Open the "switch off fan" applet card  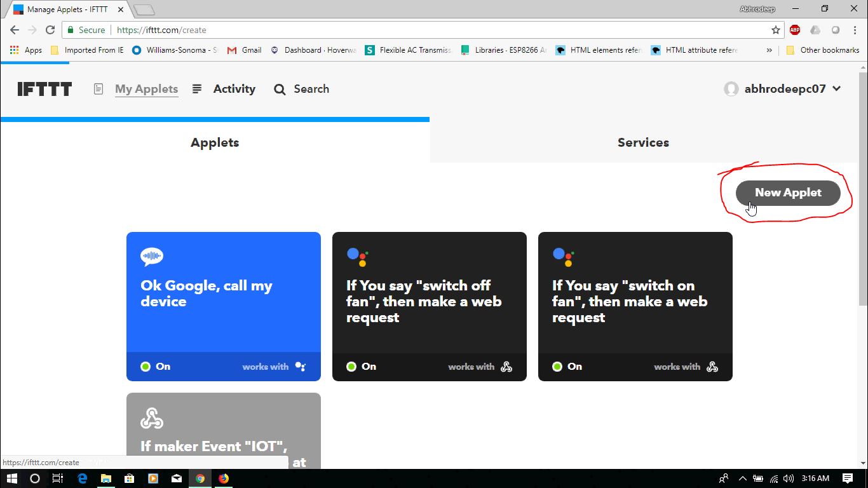(430, 306)
